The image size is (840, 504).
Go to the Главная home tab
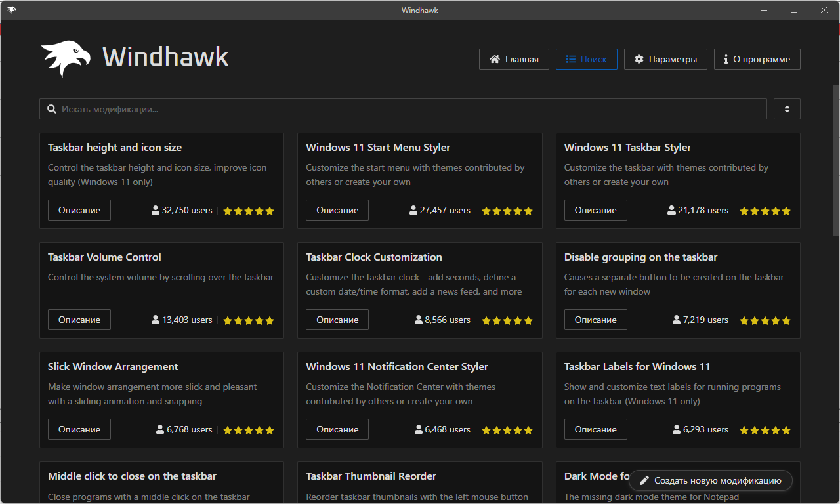pyautogui.click(x=514, y=59)
